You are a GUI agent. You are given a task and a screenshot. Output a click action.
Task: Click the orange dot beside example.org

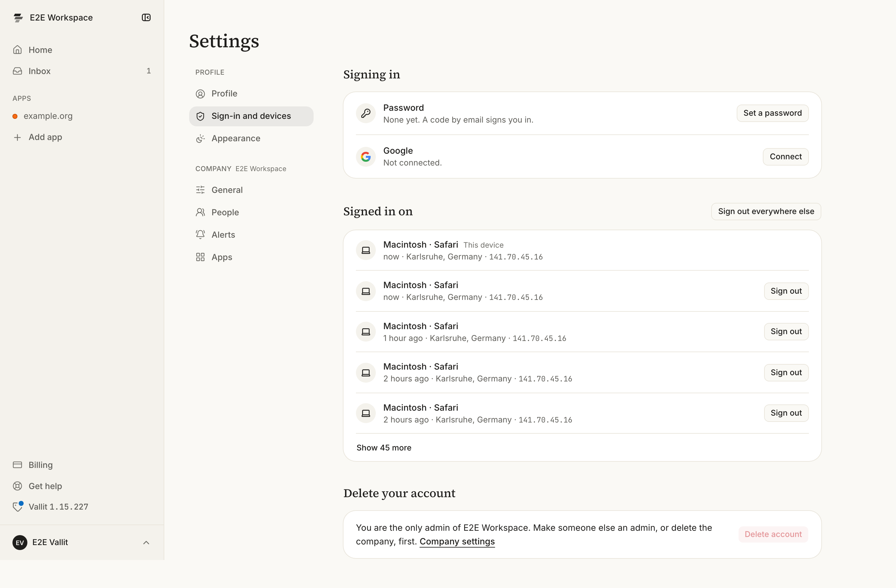[15, 116]
